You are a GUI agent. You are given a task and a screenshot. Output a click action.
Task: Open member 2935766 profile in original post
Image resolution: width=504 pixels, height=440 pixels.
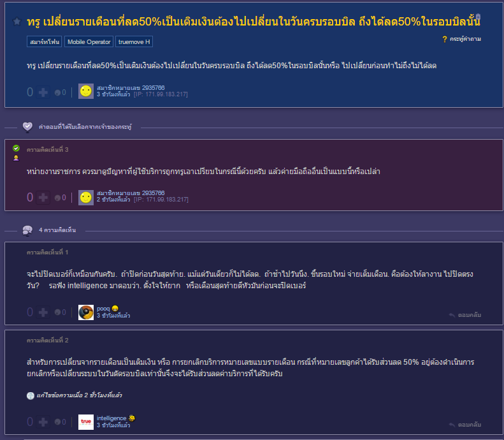[x=131, y=88]
